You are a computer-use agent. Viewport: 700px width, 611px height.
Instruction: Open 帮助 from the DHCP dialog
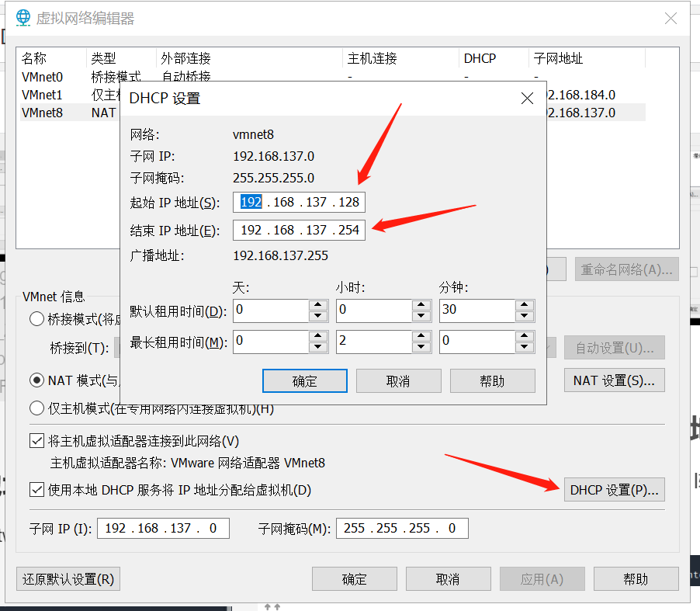(492, 380)
